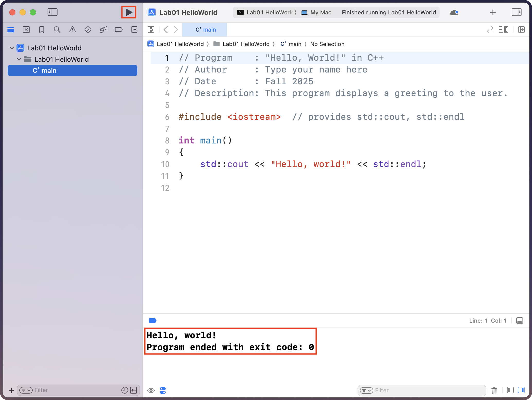Collapse the Lab01 HelloWorld project root
The image size is (532, 400).
12,48
